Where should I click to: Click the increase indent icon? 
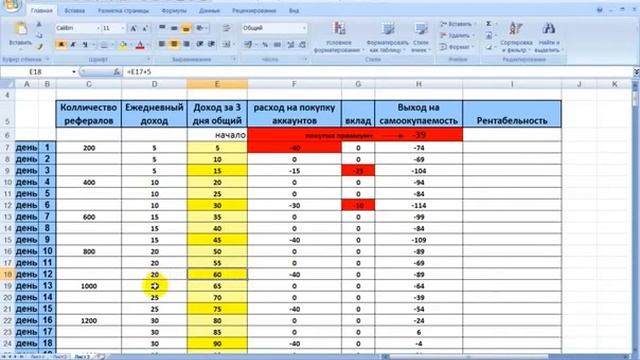211,44
